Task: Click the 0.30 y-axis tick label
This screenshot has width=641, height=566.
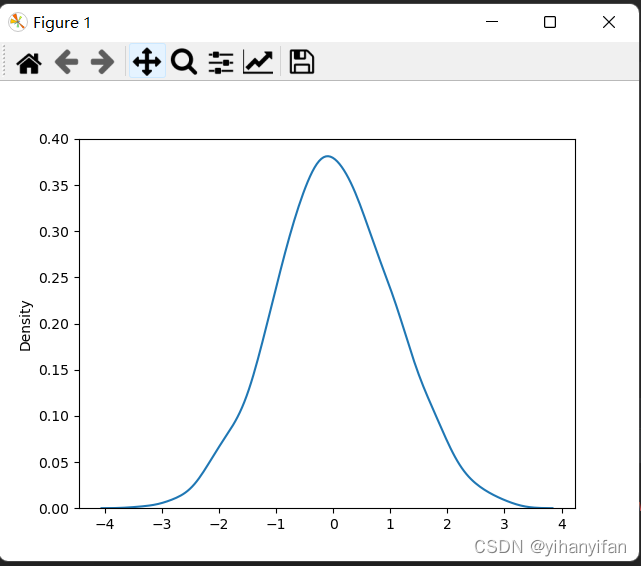Action: pos(54,232)
